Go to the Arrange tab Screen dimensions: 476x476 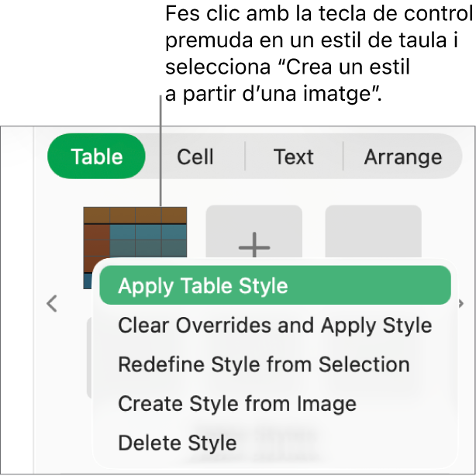pos(402,157)
